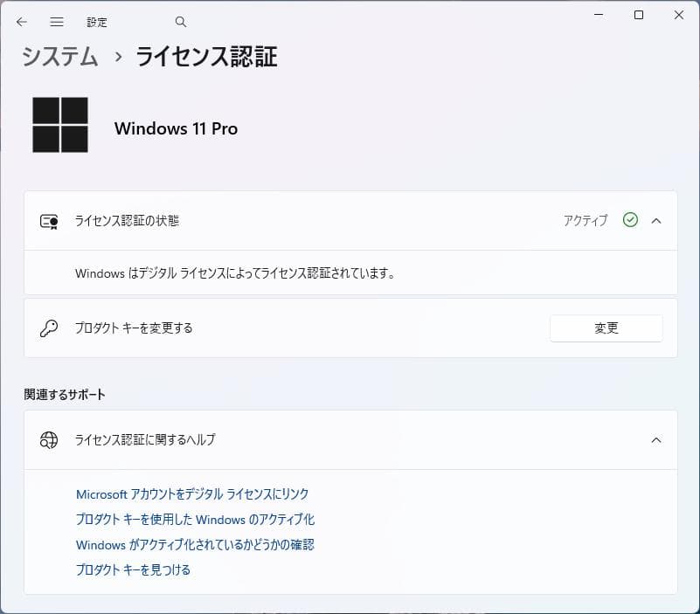Close the Settings window
The width and height of the screenshot is (700, 614).
tap(678, 15)
